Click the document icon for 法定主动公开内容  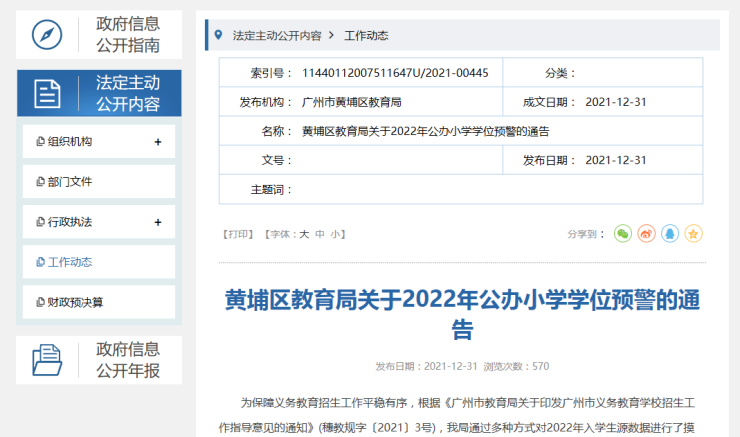(x=47, y=94)
